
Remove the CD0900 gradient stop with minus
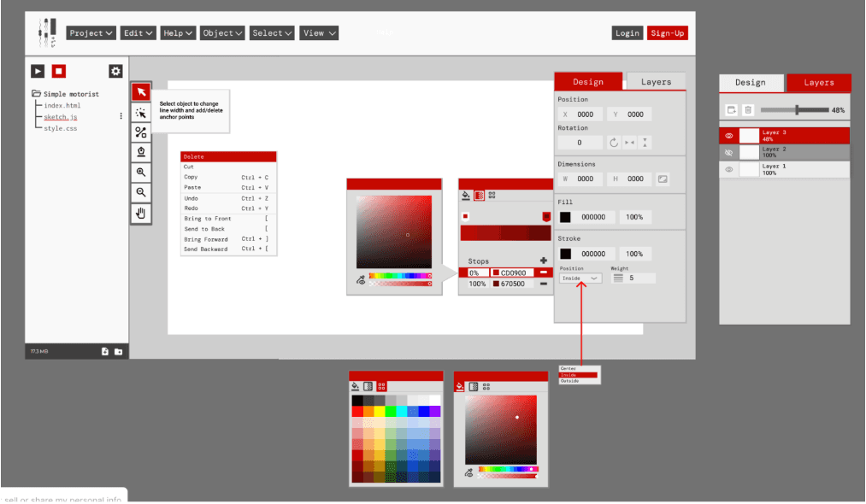point(544,273)
